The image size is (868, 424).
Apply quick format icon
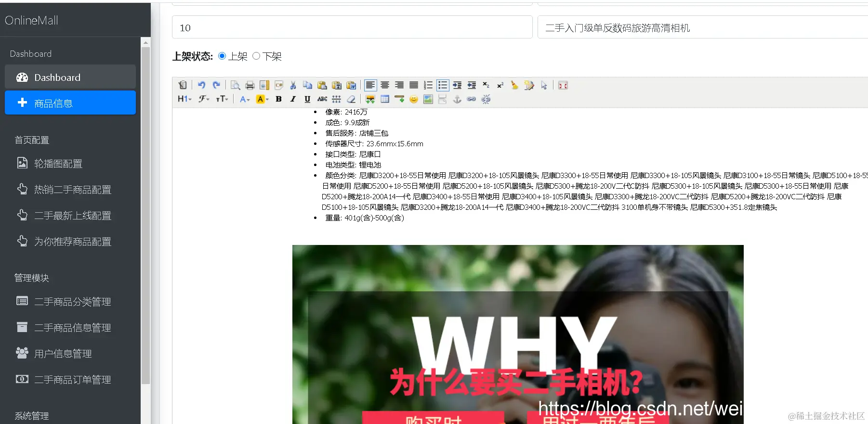[x=529, y=85]
